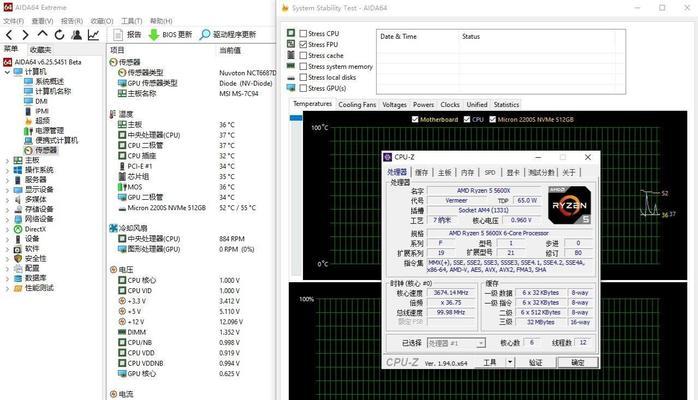Image resolution: width=698 pixels, height=400 pixels.
Task: Select 超频 overclock tree item
Action: (x=42, y=121)
